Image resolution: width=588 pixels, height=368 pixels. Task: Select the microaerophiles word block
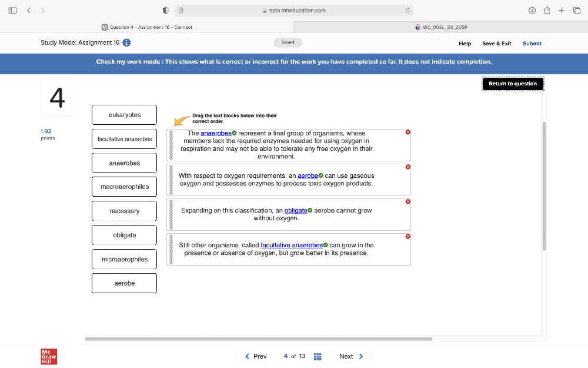tap(124, 259)
